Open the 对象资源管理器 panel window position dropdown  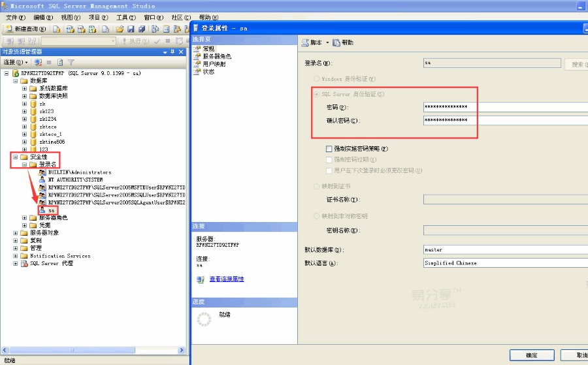(165, 52)
